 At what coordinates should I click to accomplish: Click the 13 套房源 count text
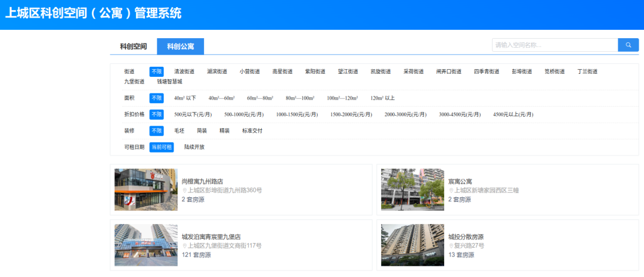click(461, 255)
